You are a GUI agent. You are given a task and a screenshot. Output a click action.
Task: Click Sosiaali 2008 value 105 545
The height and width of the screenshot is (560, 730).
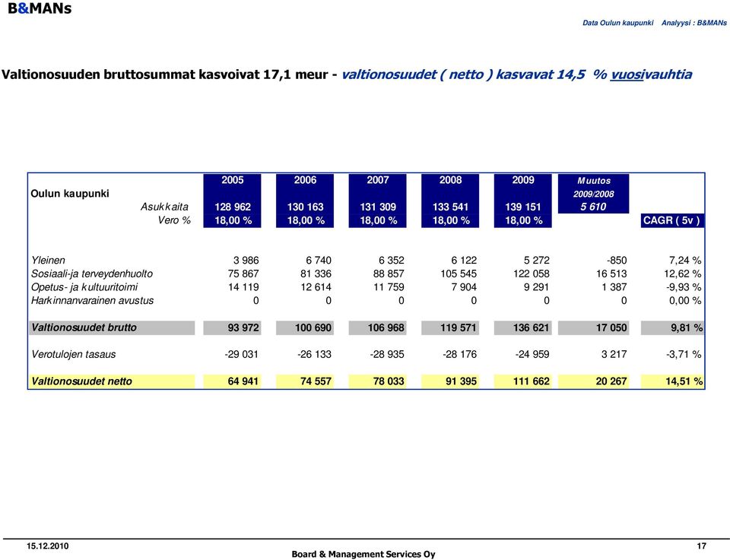click(459, 274)
